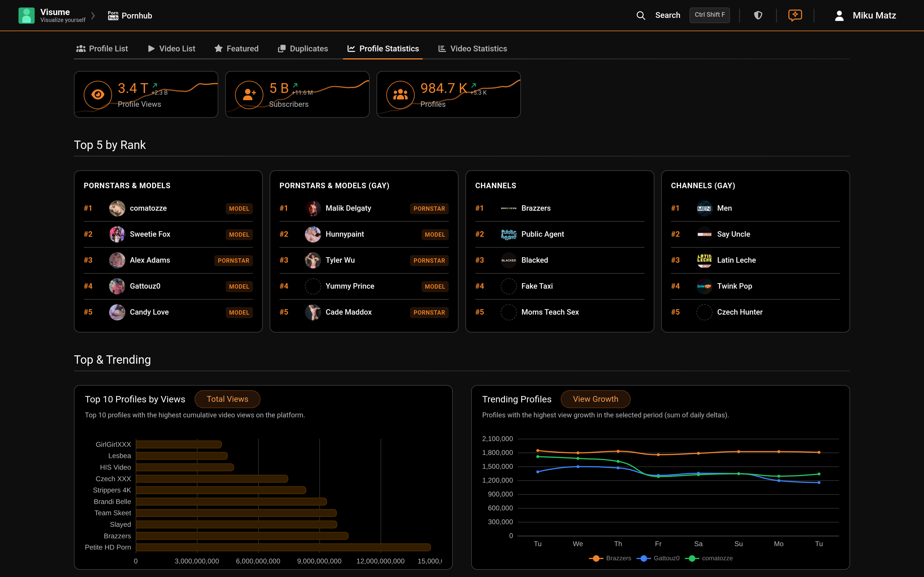The width and height of the screenshot is (924, 577).
Task: Open Sweetie Fox profile avatar
Action: 117,234
